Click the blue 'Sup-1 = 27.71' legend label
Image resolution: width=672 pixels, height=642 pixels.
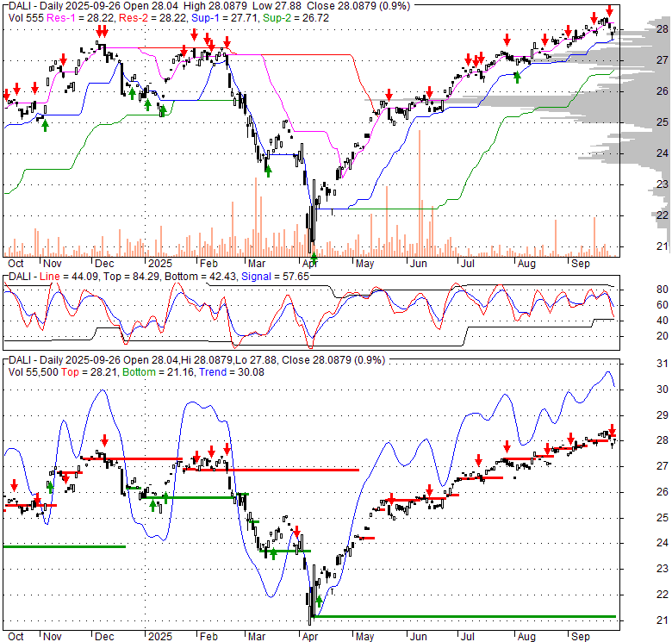pyautogui.click(x=226, y=18)
